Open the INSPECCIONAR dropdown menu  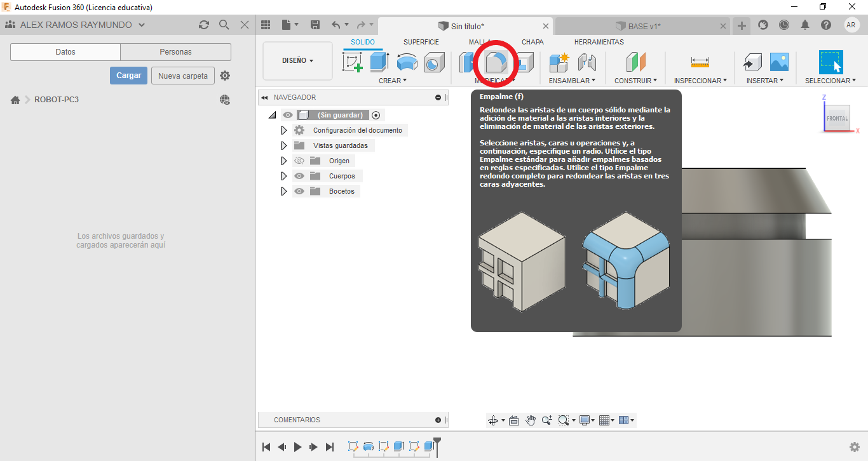coord(701,81)
